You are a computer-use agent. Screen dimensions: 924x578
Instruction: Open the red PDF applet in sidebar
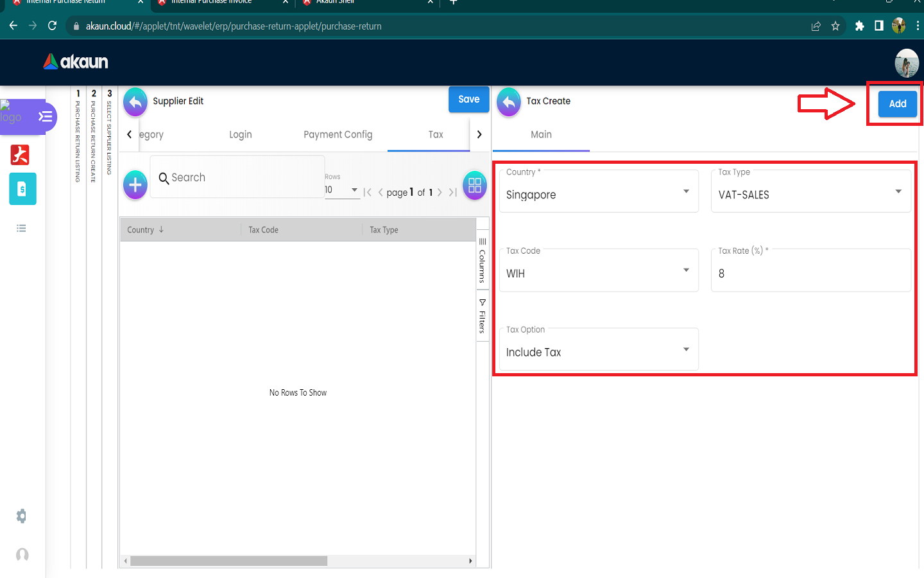(x=21, y=155)
